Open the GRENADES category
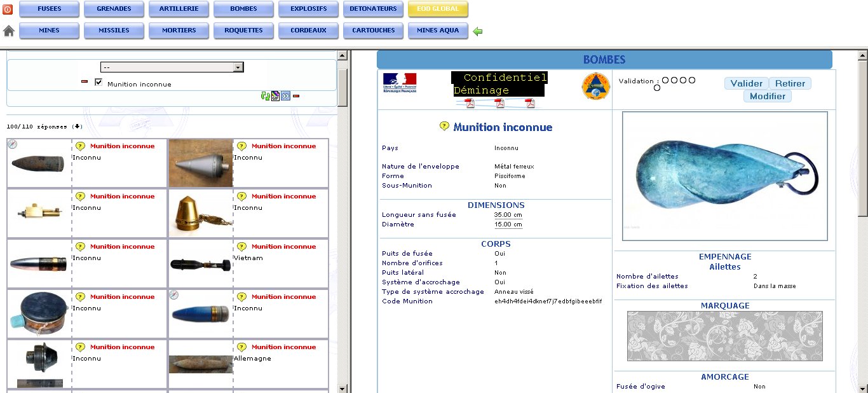Image resolution: width=868 pixels, height=393 pixels. (114, 9)
